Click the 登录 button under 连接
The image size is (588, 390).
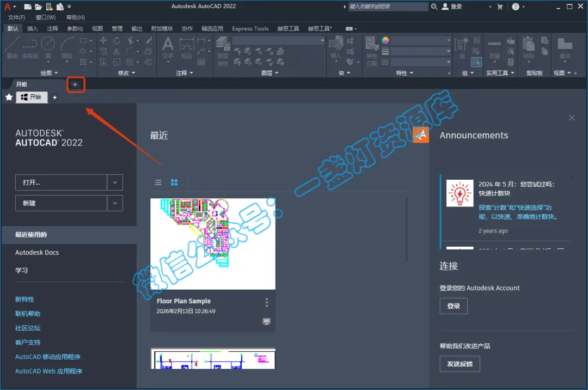(454, 306)
